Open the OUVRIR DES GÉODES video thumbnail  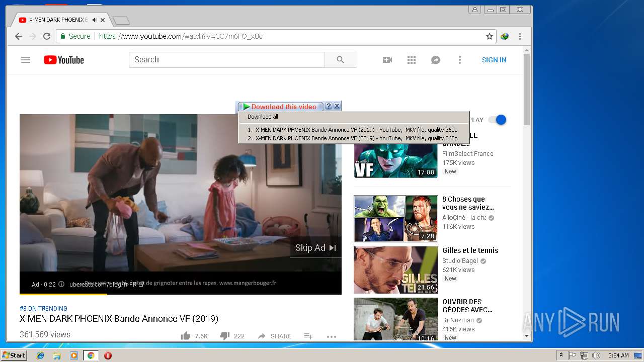[396, 319]
